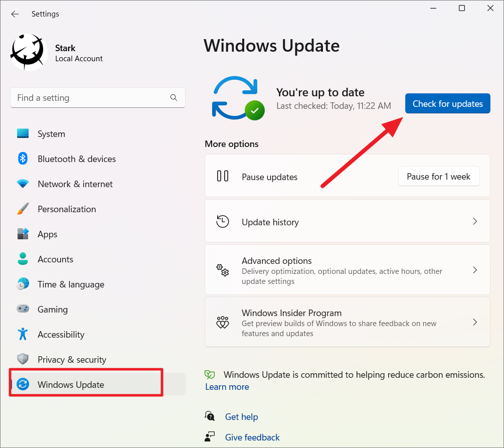Click the back arrow in Settings header
The image size is (504, 448).
point(15,14)
